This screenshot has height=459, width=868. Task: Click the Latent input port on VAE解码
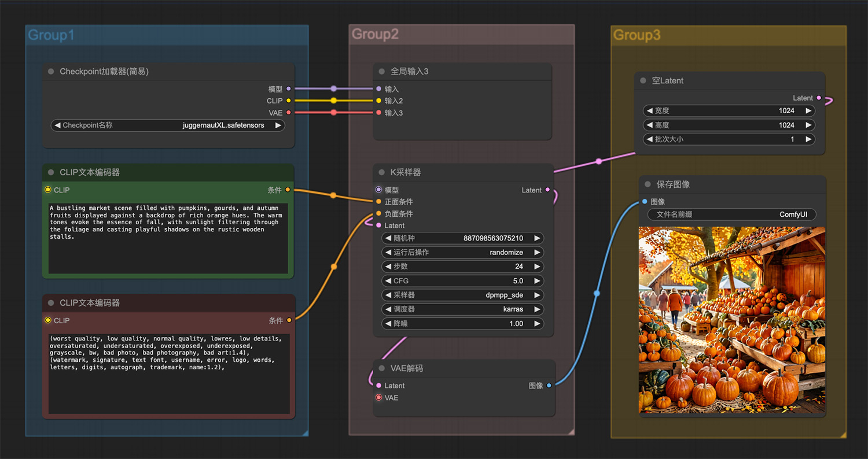(x=379, y=386)
